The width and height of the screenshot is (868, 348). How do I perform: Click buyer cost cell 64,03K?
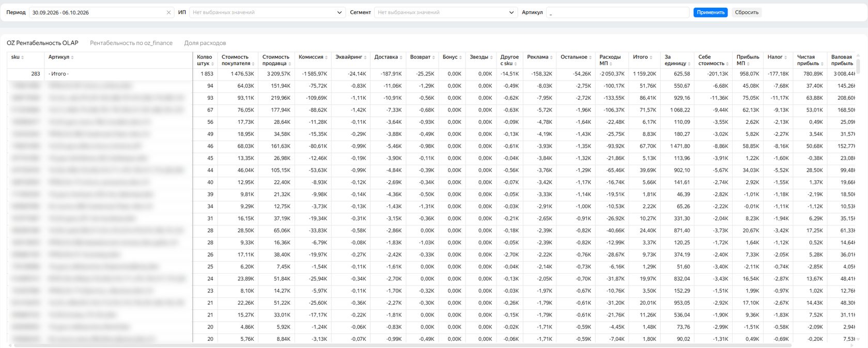point(245,86)
